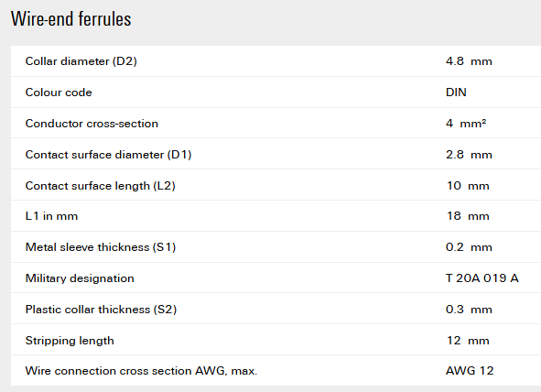Viewport: 541px width, 392px height.
Task: Select the Conductor cross-section label
Action: (x=92, y=124)
